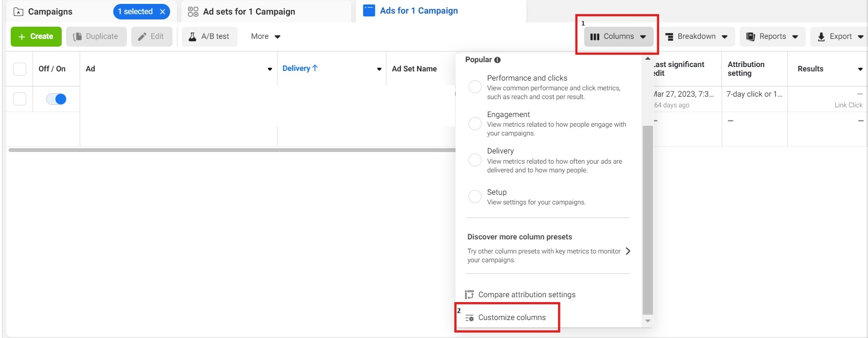This screenshot has width=868, height=338.
Task: Click Compare attribution settings
Action: click(526, 295)
